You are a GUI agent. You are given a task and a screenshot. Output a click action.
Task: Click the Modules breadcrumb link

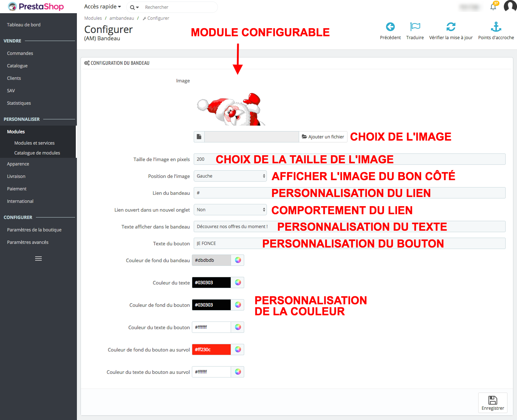point(93,18)
